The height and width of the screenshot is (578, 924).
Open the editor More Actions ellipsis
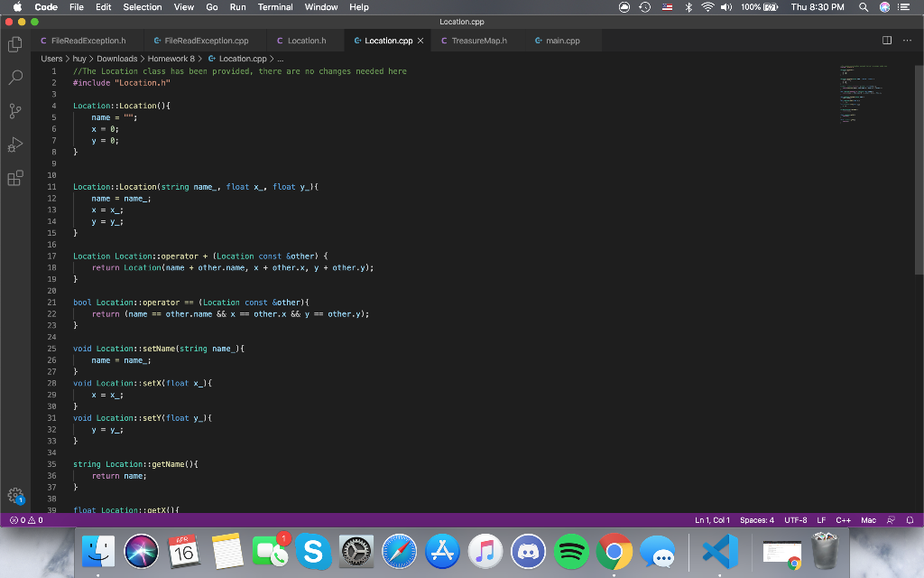[x=907, y=40]
